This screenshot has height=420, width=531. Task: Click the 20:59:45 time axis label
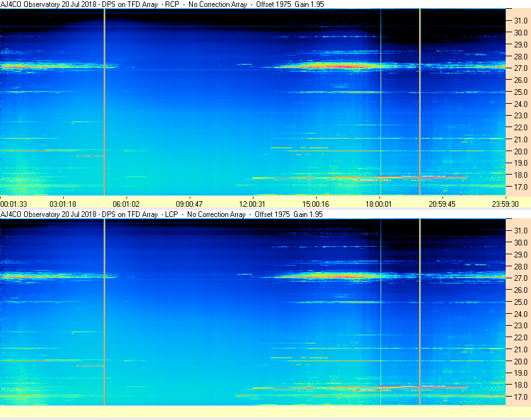(x=442, y=204)
